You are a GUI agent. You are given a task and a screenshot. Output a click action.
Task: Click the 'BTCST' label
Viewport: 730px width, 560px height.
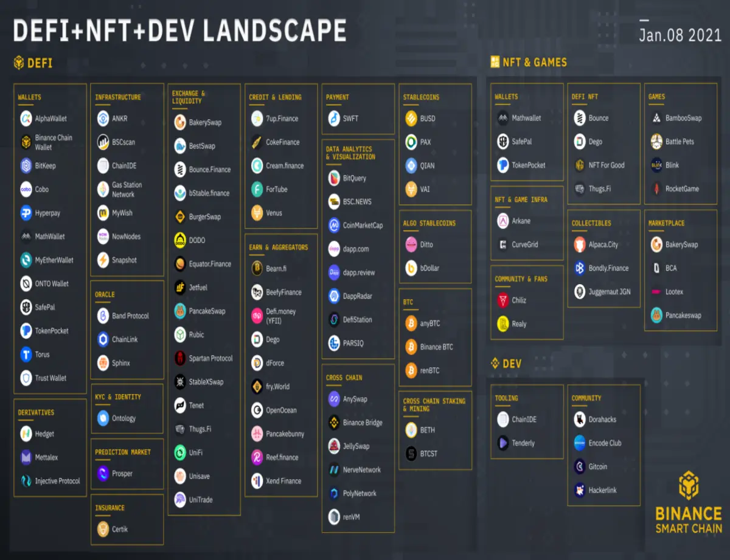[x=428, y=454]
